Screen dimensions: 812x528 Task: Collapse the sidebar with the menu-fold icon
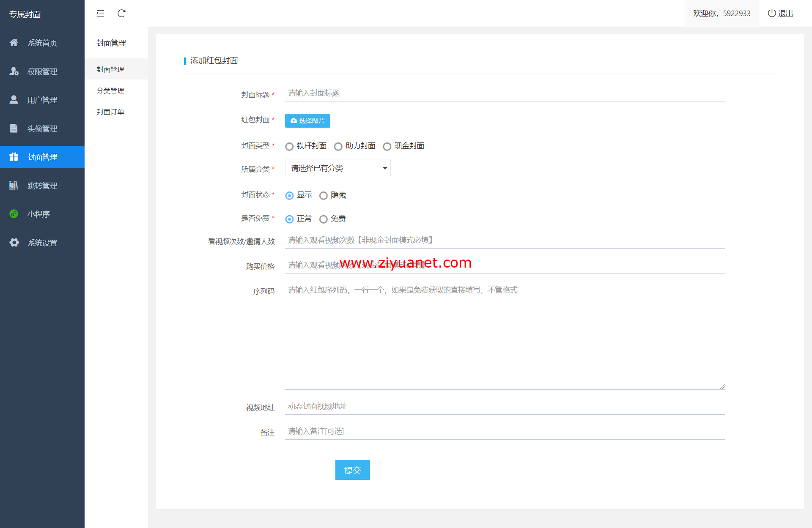(x=100, y=14)
